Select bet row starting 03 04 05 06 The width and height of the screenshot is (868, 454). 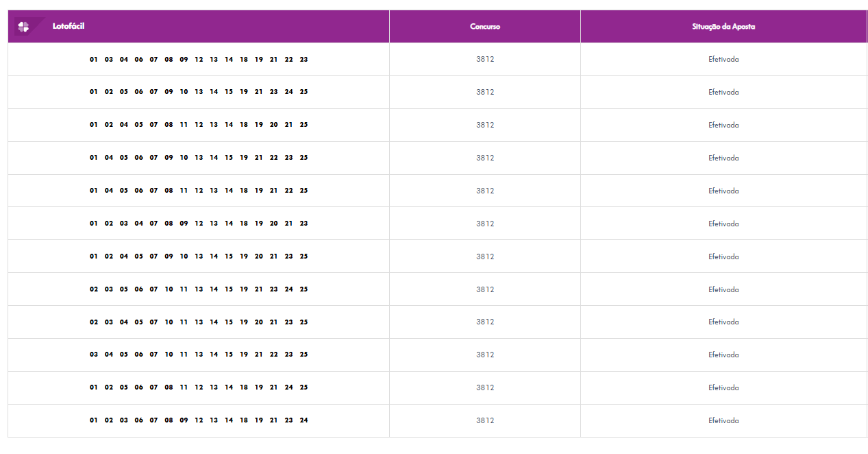(437, 355)
